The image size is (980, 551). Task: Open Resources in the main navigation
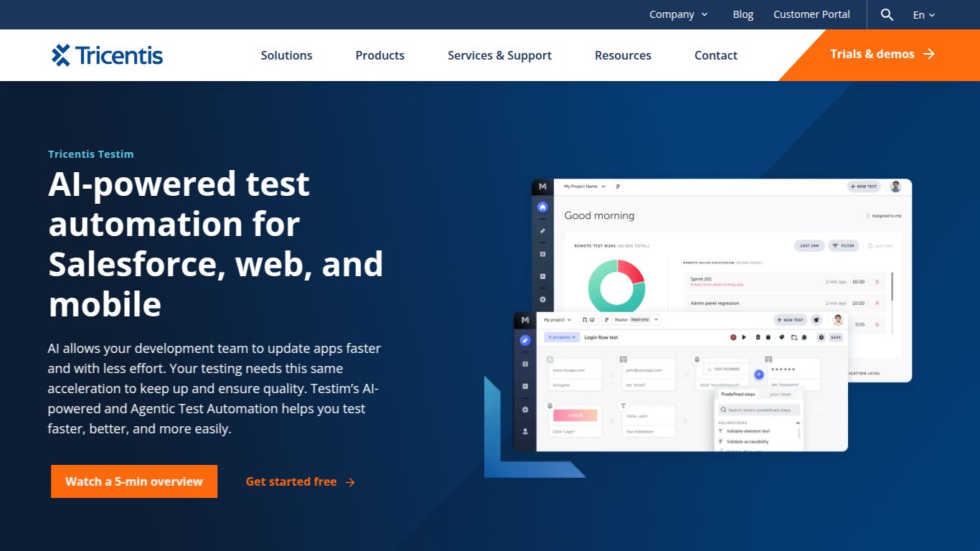[x=623, y=55]
